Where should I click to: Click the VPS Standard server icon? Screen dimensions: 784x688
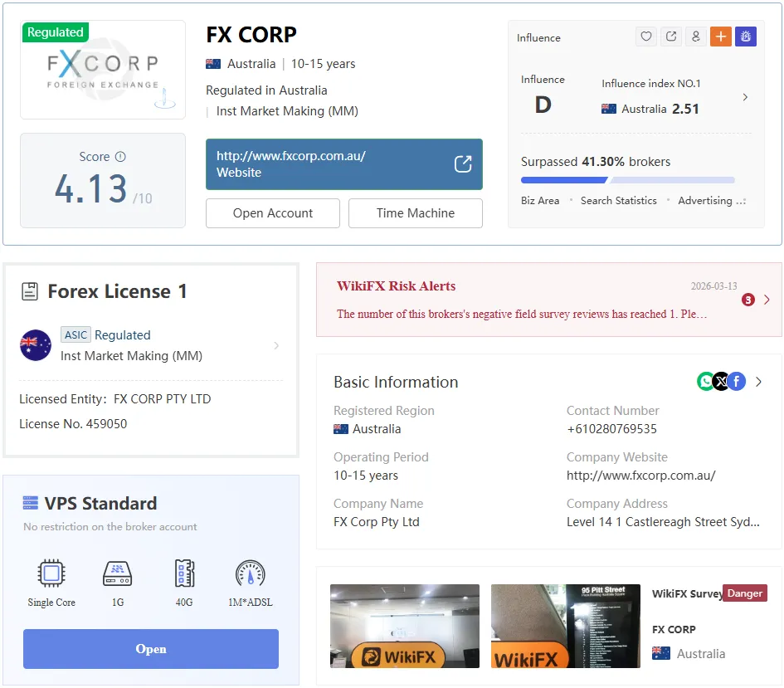click(31, 502)
